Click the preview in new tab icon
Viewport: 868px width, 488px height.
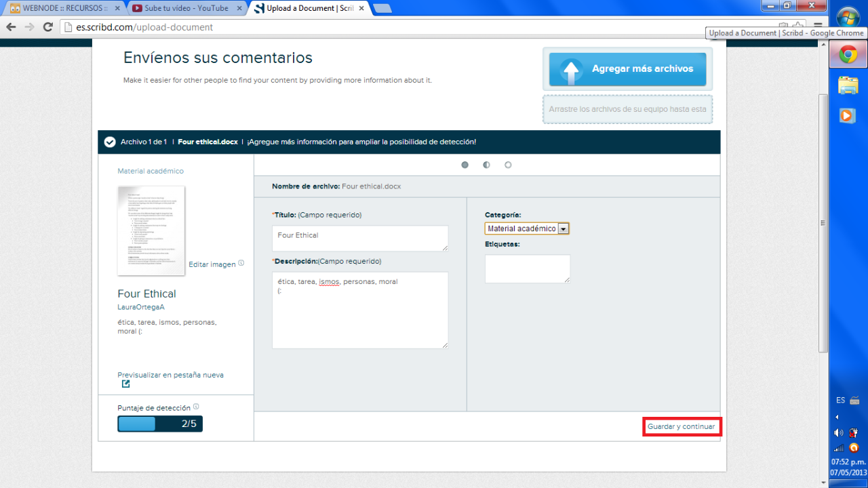tap(125, 384)
